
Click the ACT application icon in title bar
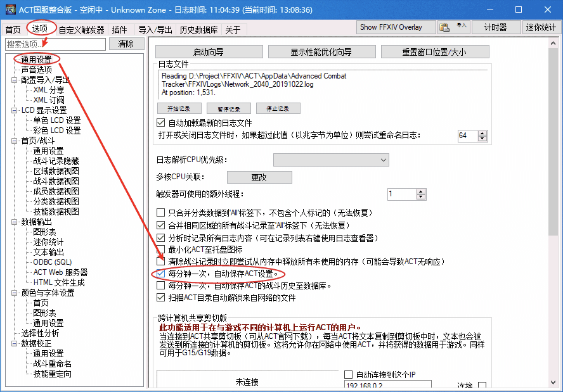[x=10, y=9]
